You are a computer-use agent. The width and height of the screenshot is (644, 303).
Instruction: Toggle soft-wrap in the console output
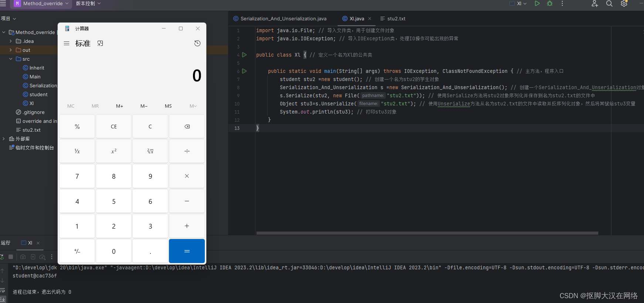point(2,290)
